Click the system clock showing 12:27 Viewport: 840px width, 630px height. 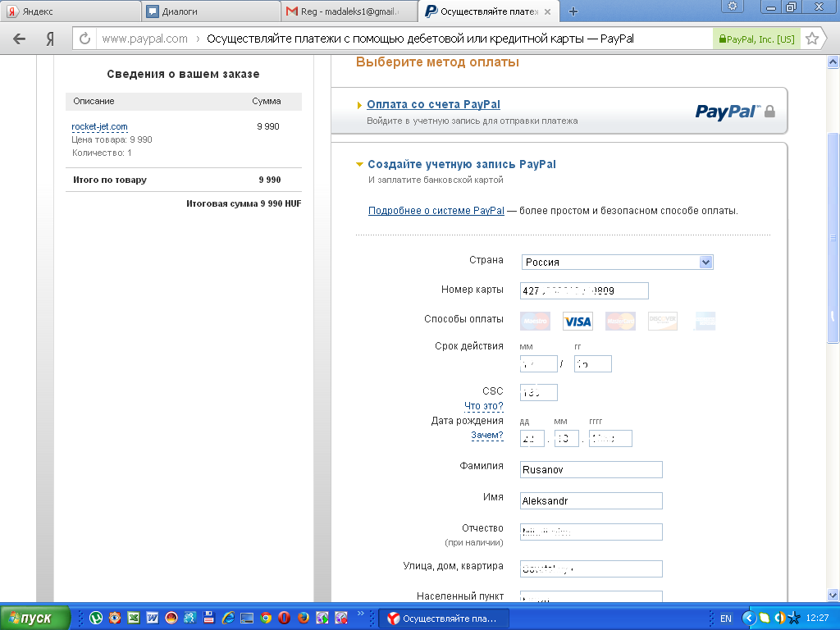817,619
